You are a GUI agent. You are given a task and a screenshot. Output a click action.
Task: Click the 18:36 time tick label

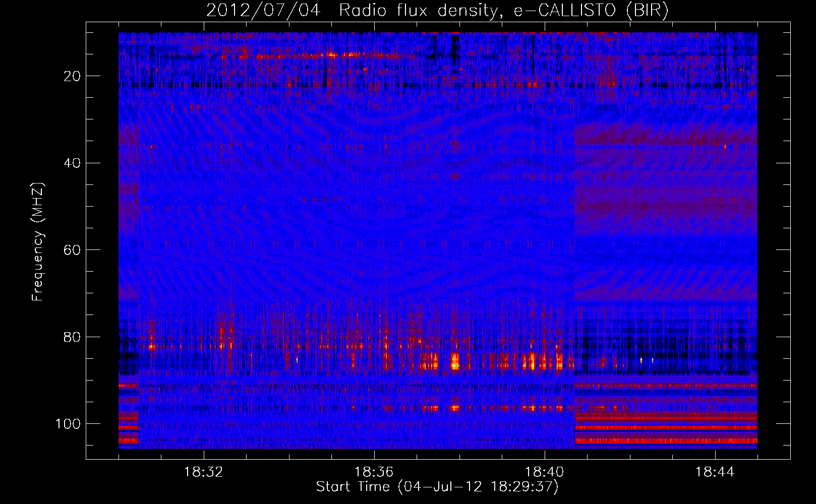click(374, 473)
